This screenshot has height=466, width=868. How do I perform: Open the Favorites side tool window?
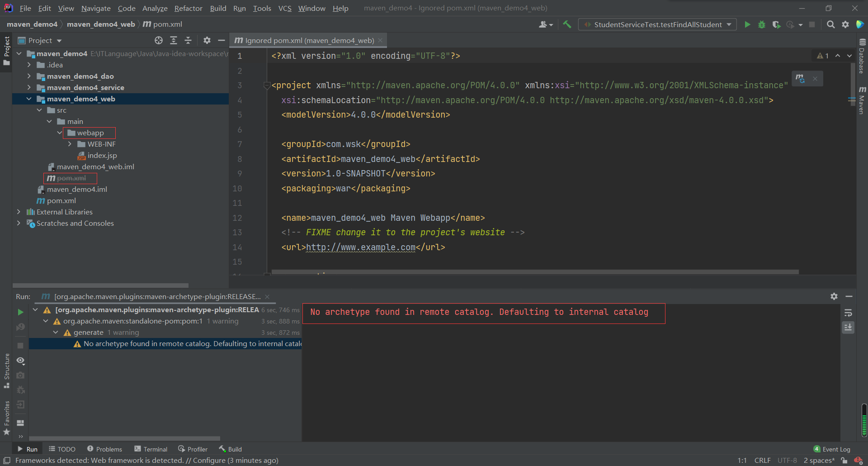6,418
